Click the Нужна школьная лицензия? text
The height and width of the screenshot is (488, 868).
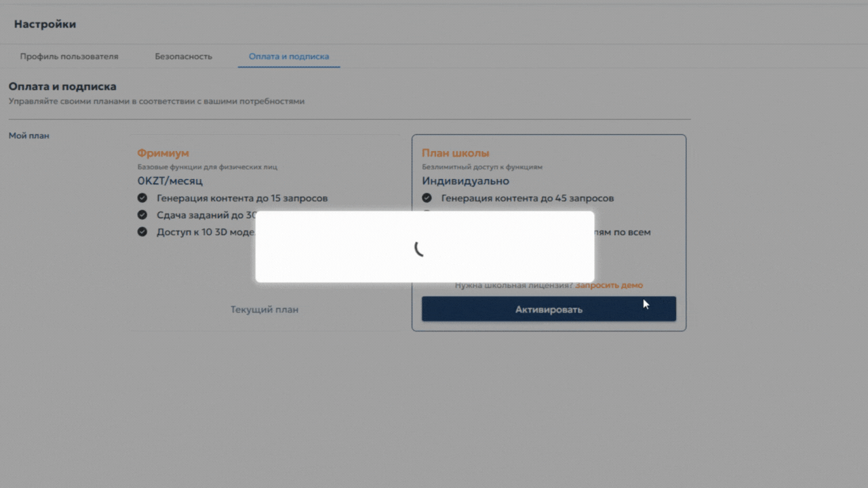pyautogui.click(x=514, y=285)
